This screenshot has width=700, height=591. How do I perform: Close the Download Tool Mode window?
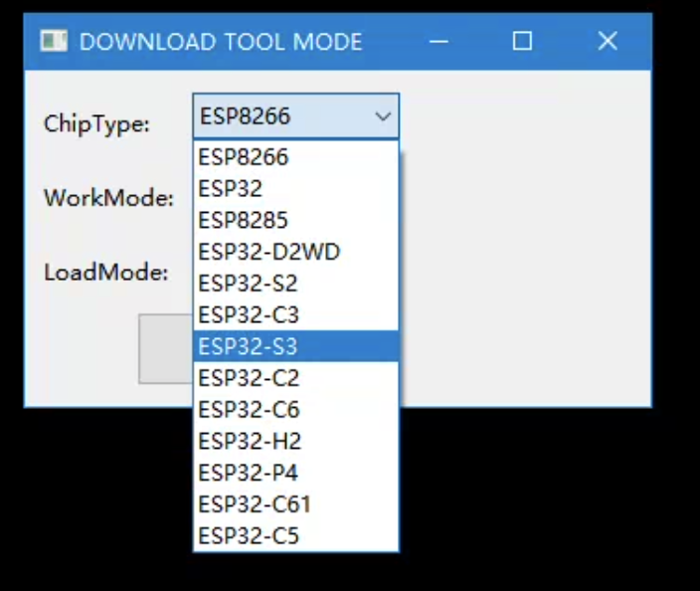point(608,41)
